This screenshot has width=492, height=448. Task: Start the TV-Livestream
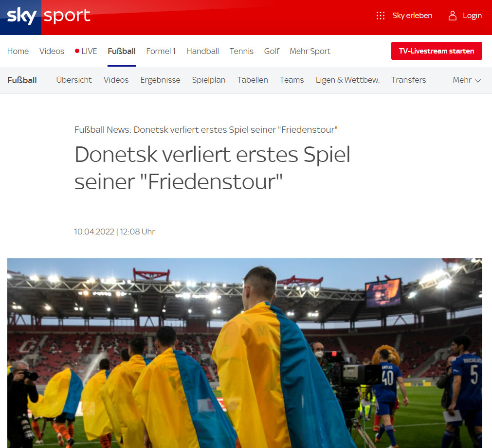(437, 51)
